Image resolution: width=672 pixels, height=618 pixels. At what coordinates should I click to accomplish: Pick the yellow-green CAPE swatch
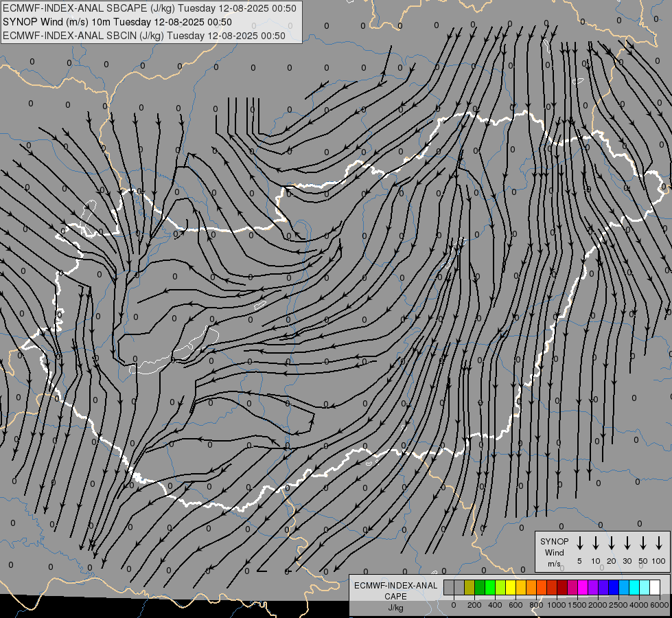pos(500,587)
